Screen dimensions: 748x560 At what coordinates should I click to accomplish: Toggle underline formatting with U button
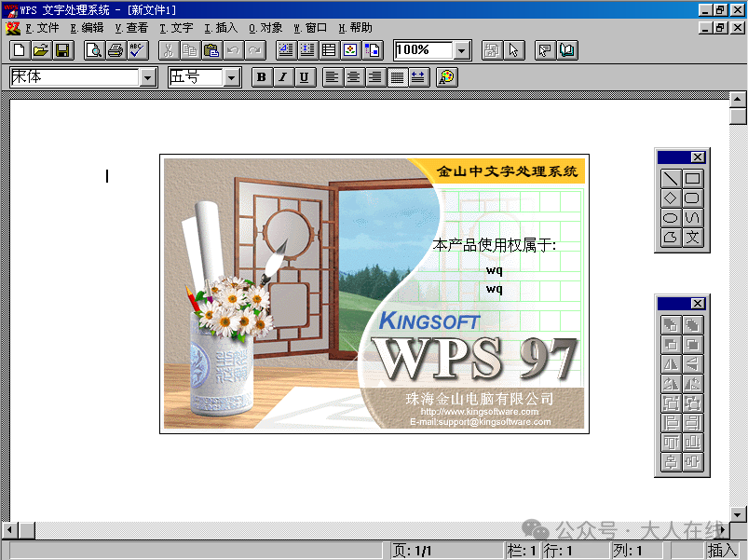[305, 77]
